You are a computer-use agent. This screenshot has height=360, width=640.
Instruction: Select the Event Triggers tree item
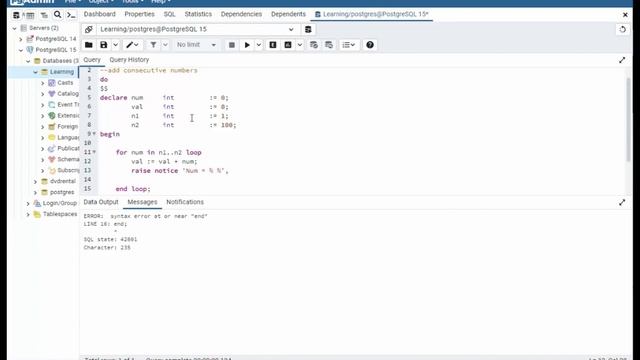pos(68,105)
